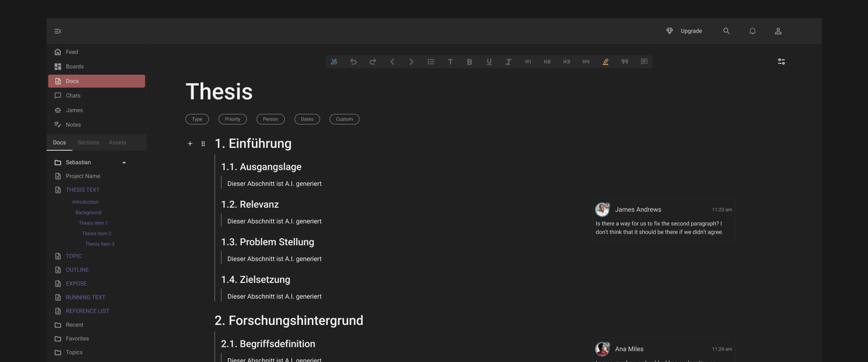Click the Thesis document title
This screenshot has height=362, width=868.
(x=219, y=91)
